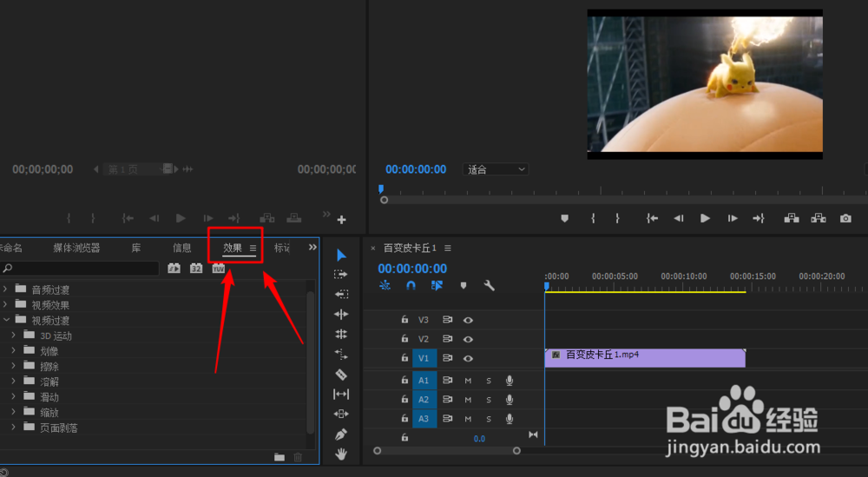The height and width of the screenshot is (477, 868).
Task: Toggle the lock on track V1
Action: pyautogui.click(x=404, y=358)
